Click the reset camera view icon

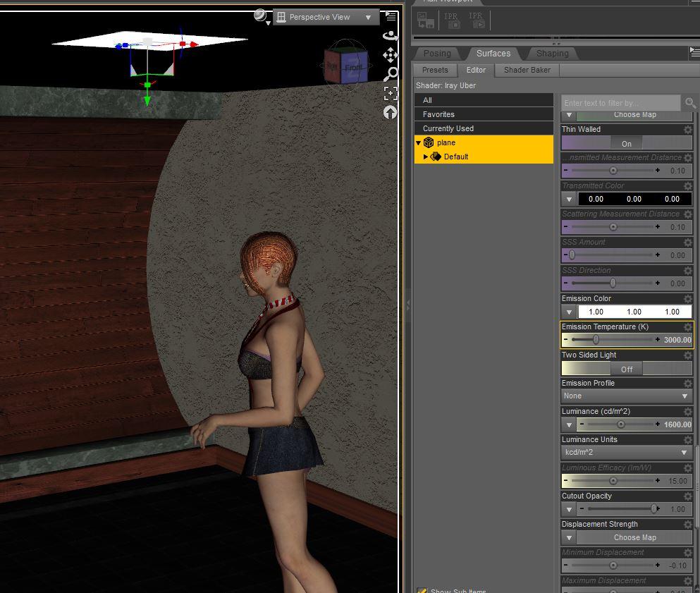391,113
